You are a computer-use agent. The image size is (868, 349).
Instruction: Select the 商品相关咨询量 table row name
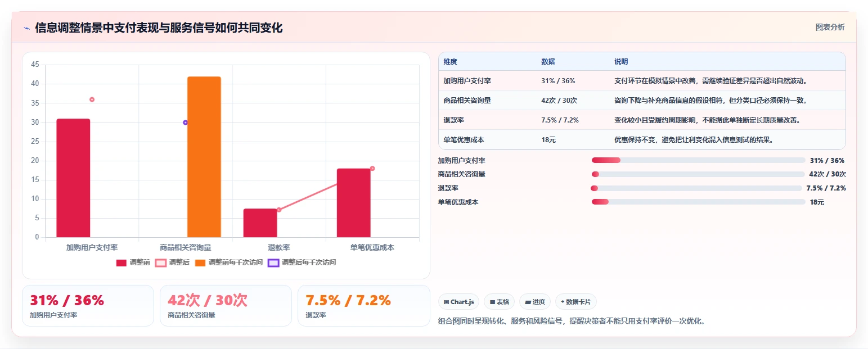coord(467,101)
